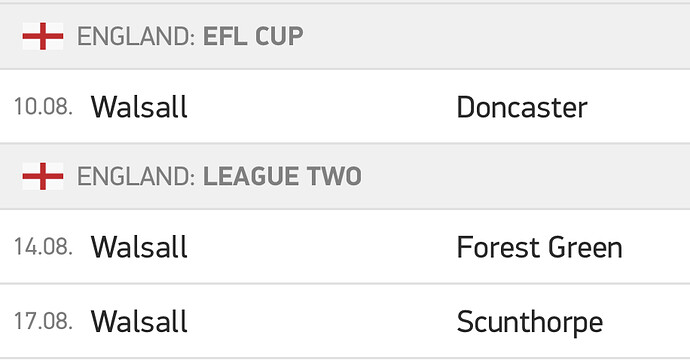Open the LEAGUE TWO competition link

click(282, 176)
